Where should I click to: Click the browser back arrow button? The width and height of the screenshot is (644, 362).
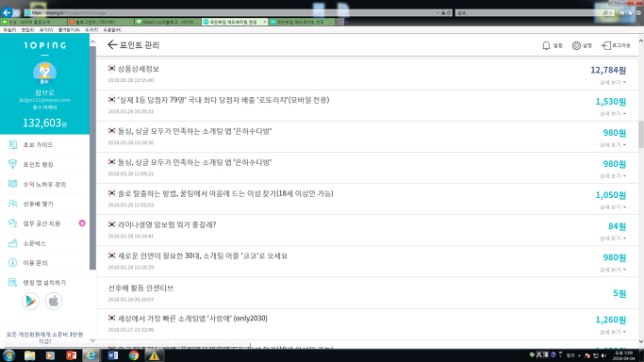coord(7,12)
